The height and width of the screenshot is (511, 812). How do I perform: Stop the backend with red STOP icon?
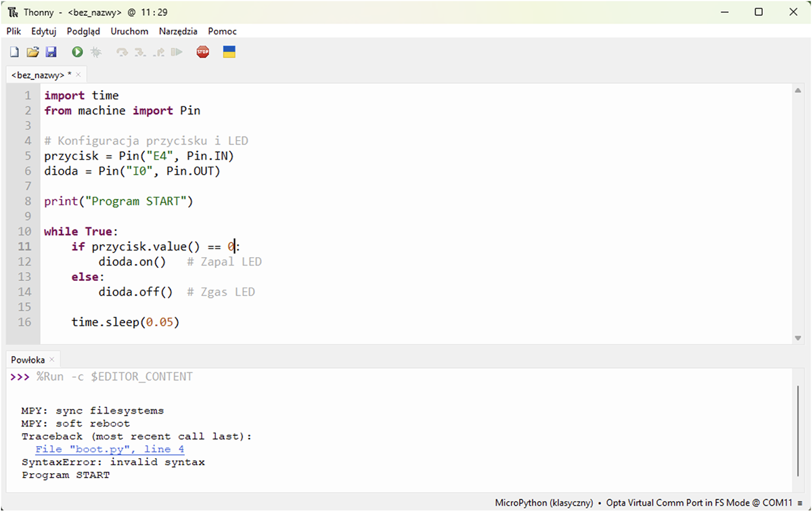click(203, 52)
